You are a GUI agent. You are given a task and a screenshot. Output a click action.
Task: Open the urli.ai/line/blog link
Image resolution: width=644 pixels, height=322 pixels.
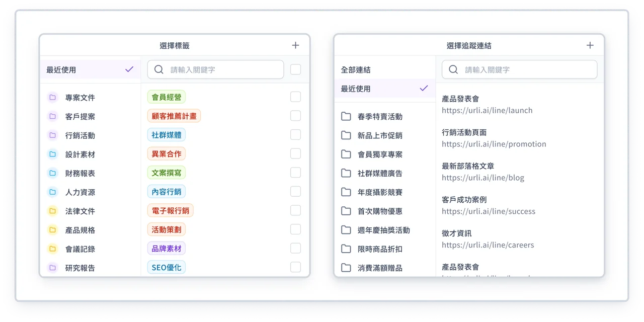tap(483, 178)
